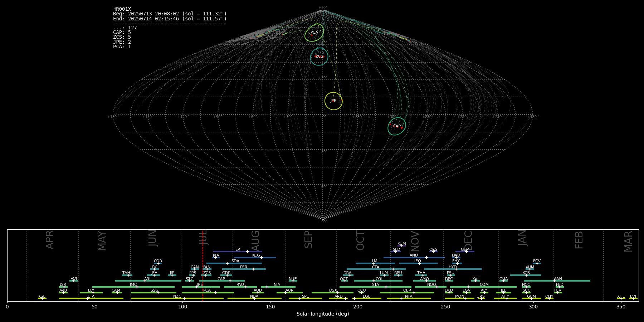Image resolution: width=644 pixels, height=322 pixels.
Task: Click the −90° label at map bottom
Action: coord(323,222)
